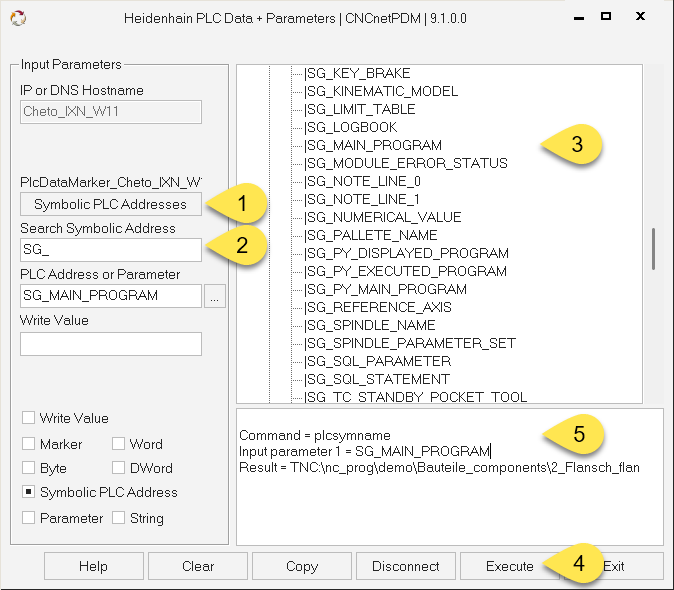Image resolution: width=674 pixels, height=590 pixels.
Task: Click the 'Command = plcsymname' output line
Action: 315,436
